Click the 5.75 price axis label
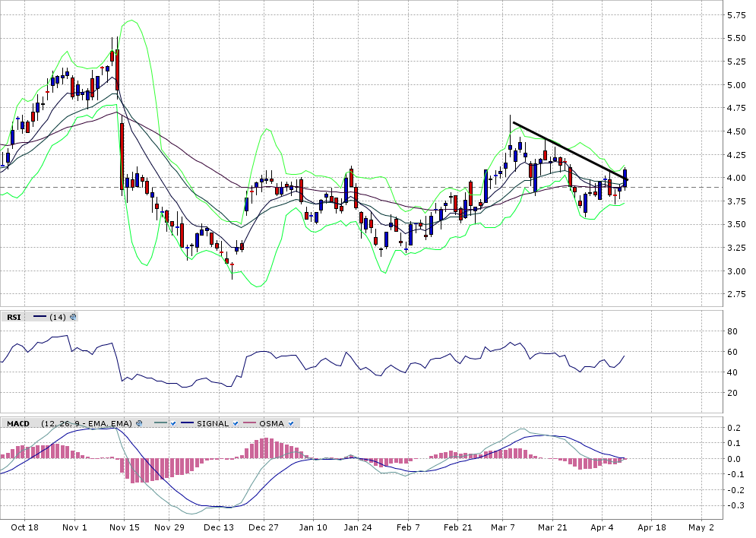 (x=735, y=15)
